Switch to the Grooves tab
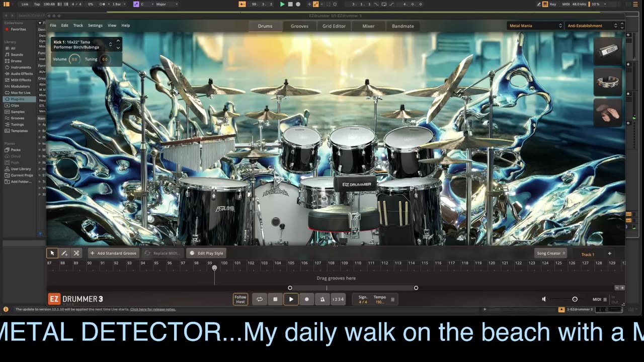 click(x=299, y=26)
